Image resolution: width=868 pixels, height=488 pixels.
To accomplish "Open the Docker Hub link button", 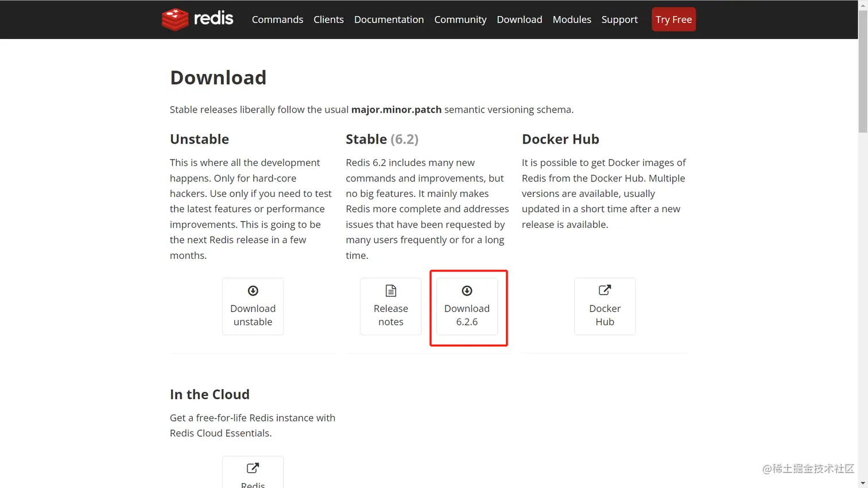I will pos(605,307).
